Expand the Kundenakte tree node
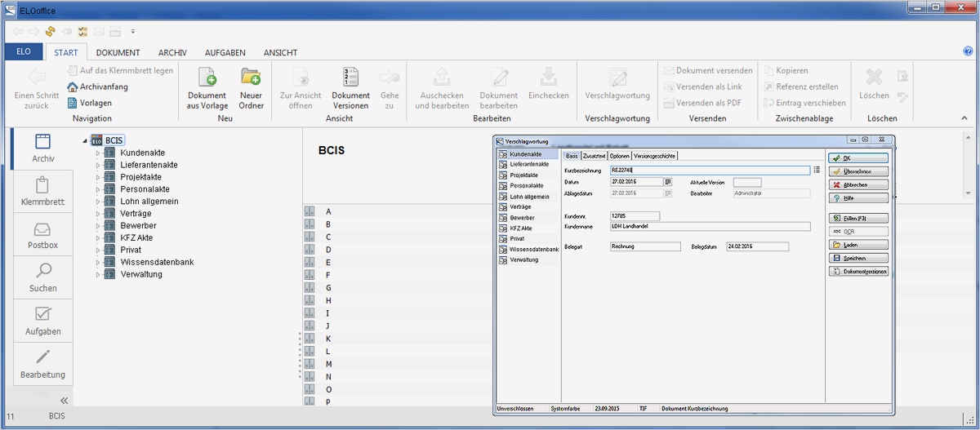Image resolution: width=980 pixels, height=430 pixels. (x=98, y=153)
